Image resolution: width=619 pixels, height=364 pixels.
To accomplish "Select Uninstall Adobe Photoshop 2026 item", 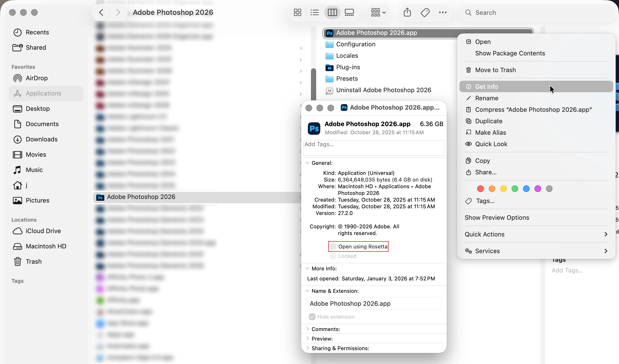I will click(378, 90).
